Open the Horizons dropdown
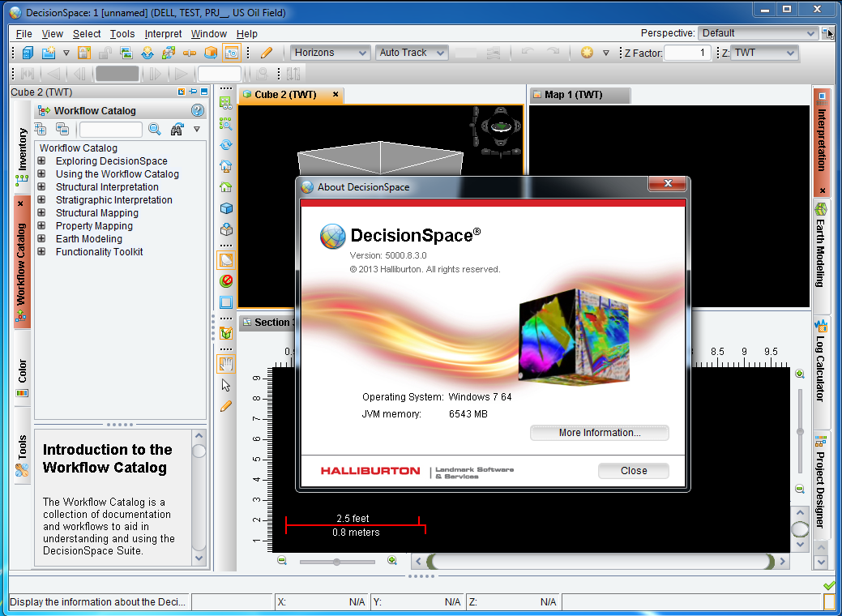Screen dimensions: 842x616 (x=331, y=53)
